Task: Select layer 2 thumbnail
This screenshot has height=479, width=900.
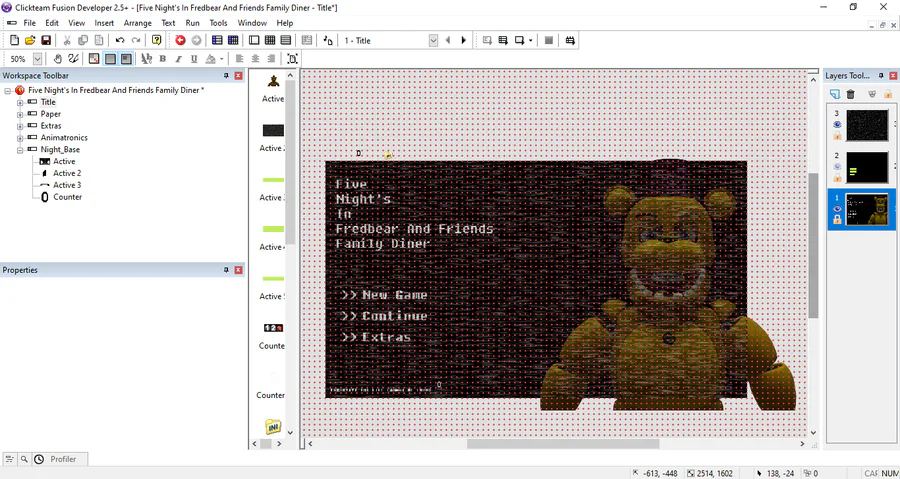Action: click(867, 167)
